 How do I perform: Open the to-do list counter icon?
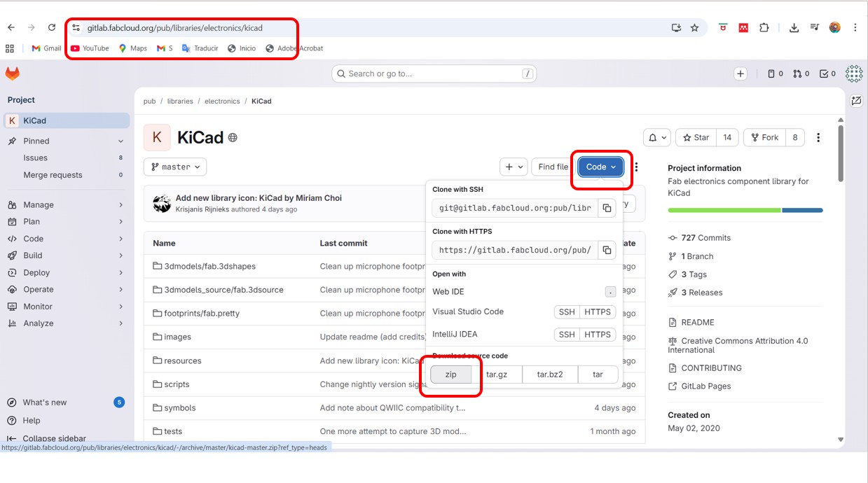(x=827, y=73)
